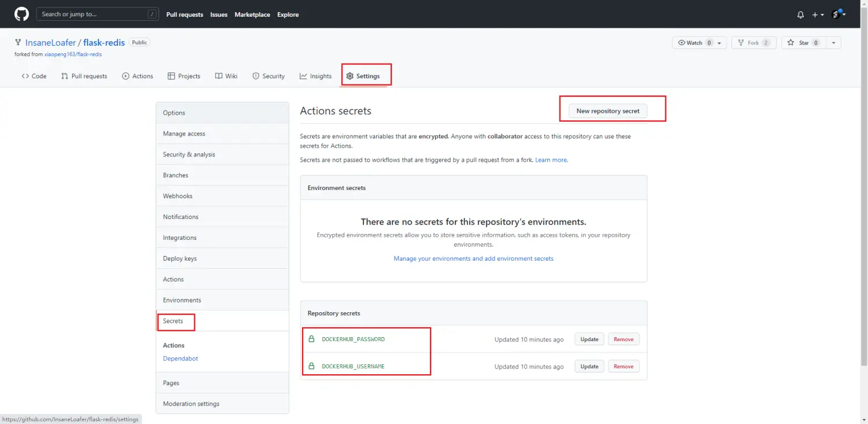The image size is (868, 424).
Task: Expand the dropdown arrow next to Star
Action: (833, 43)
